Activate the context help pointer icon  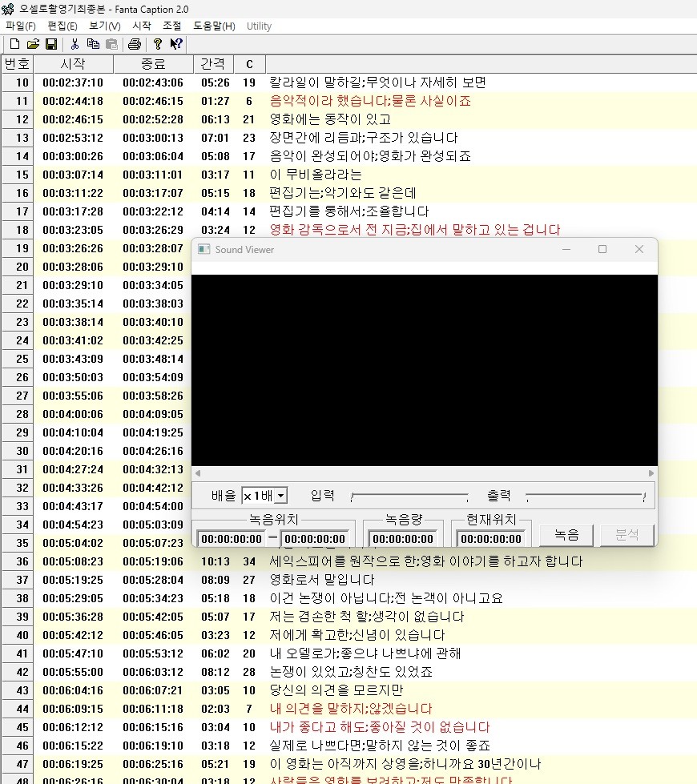(176, 44)
